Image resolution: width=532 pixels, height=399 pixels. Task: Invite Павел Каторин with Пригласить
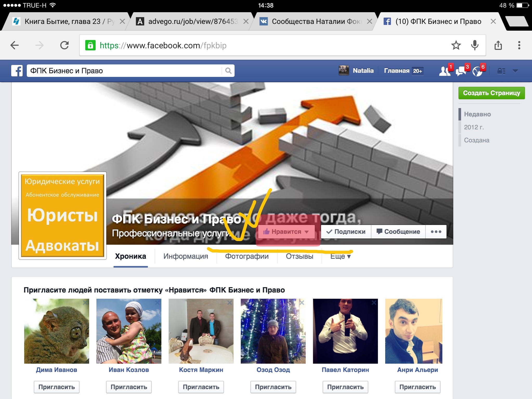(x=345, y=387)
